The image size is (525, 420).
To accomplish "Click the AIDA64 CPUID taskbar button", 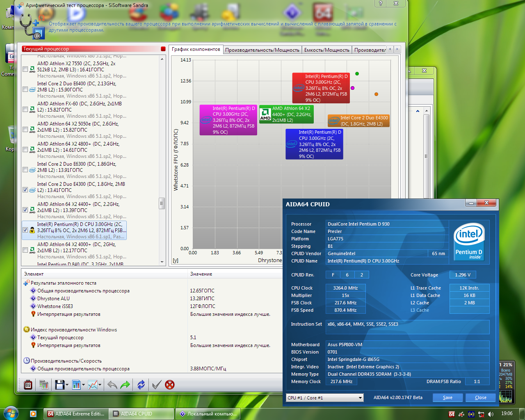I will (x=142, y=414).
